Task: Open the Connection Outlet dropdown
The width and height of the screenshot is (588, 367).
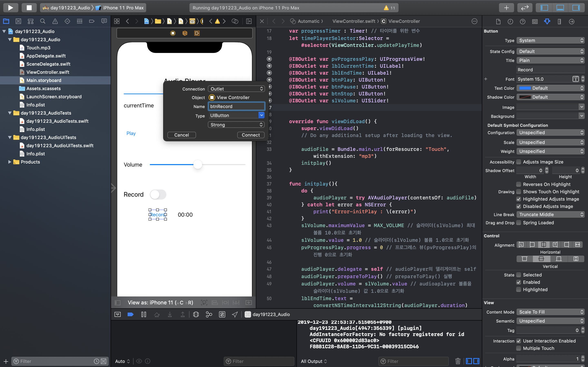Action: [236, 89]
